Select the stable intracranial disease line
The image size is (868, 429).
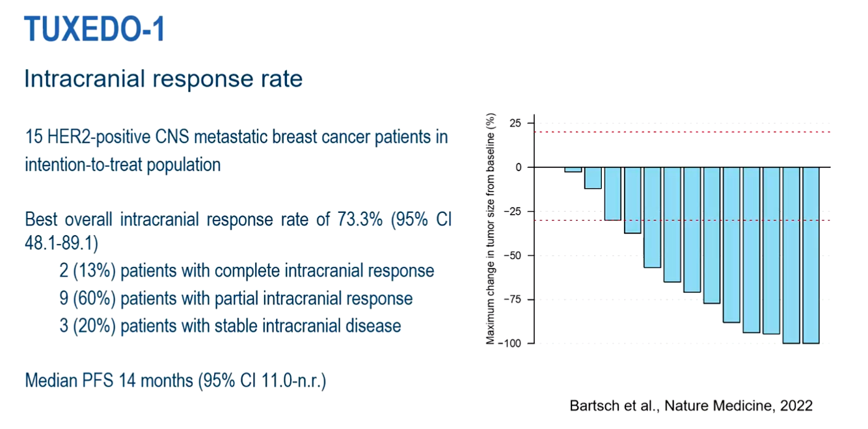230,325
